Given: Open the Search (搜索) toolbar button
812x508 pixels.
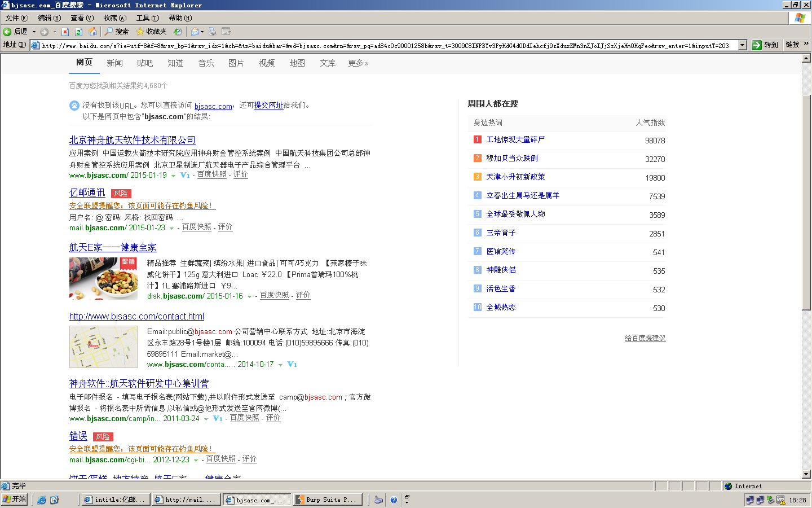Looking at the screenshot, I should (x=117, y=32).
